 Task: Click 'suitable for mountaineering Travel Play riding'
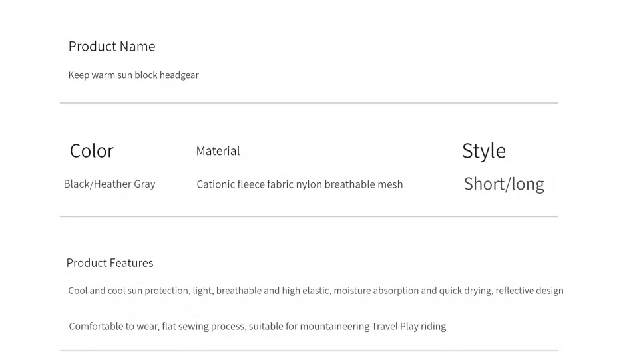click(347, 327)
